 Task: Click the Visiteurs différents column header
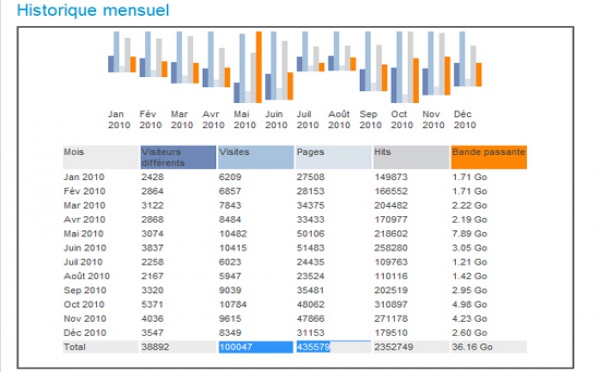click(x=178, y=157)
